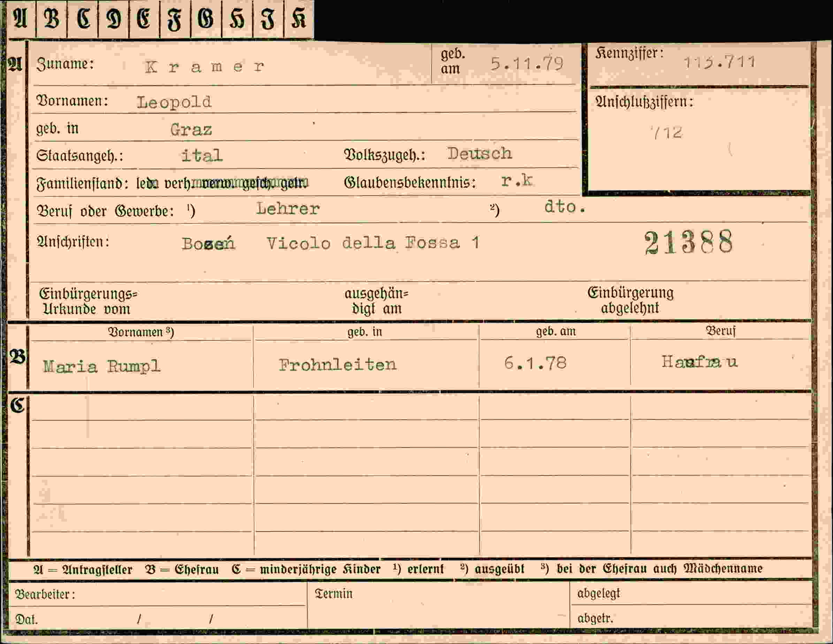833x644 pixels.
Task: Click the wife's occupation 'Hausfrau'
Action: [700, 362]
